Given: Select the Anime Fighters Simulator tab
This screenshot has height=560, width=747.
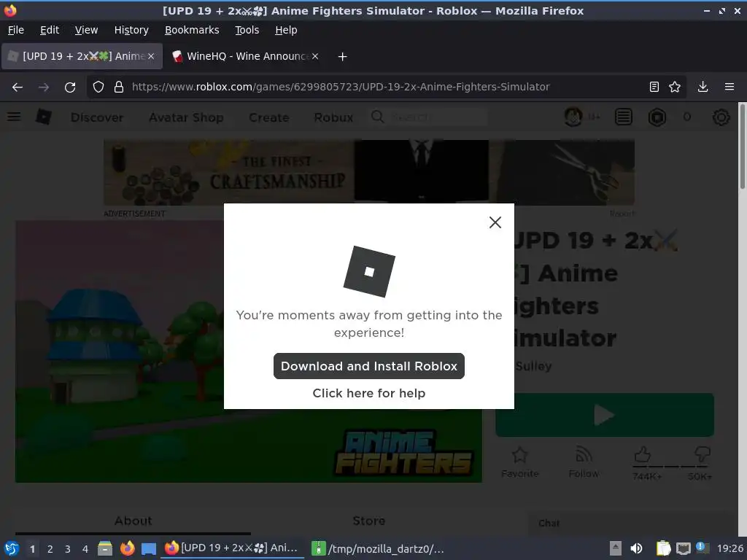Looking at the screenshot, I should [82, 56].
